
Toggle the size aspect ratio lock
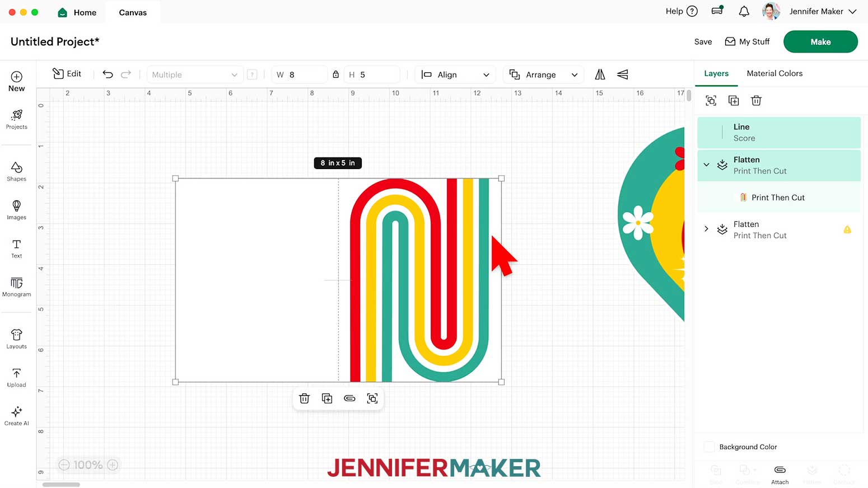pyautogui.click(x=335, y=74)
